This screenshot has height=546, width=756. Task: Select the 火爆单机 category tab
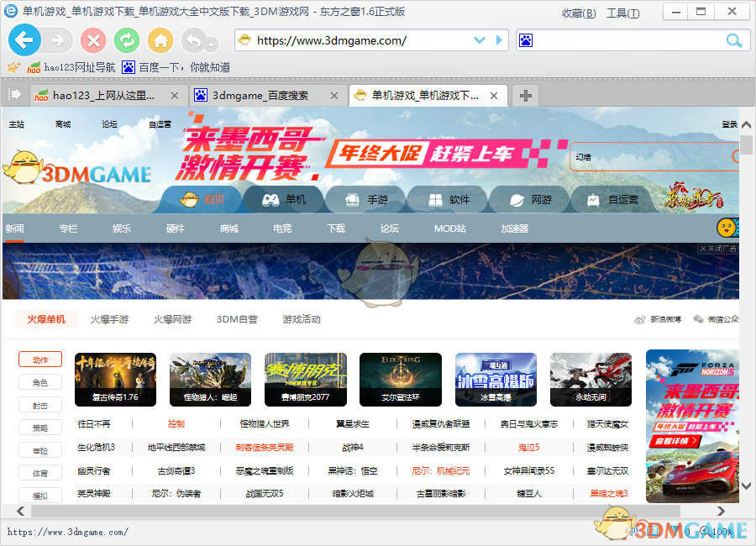[x=46, y=319]
